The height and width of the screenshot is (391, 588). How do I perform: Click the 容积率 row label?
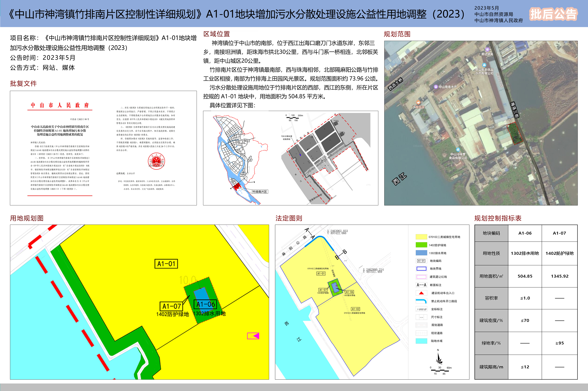pos(491,298)
